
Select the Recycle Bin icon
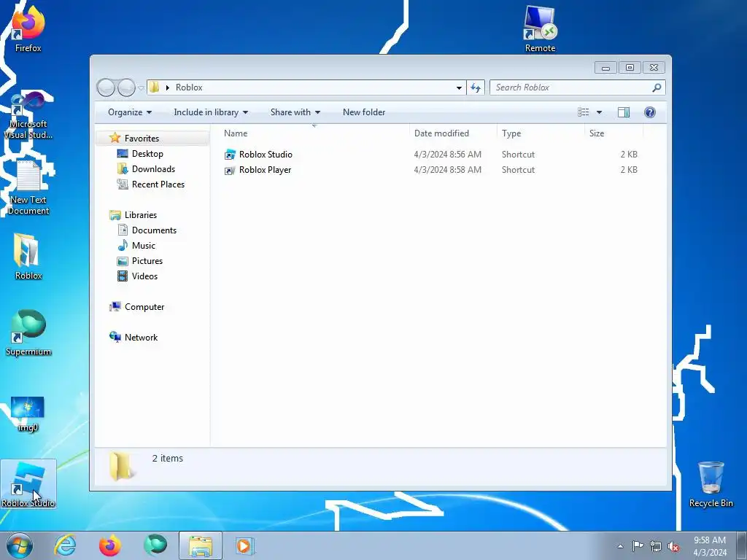coord(711,484)
